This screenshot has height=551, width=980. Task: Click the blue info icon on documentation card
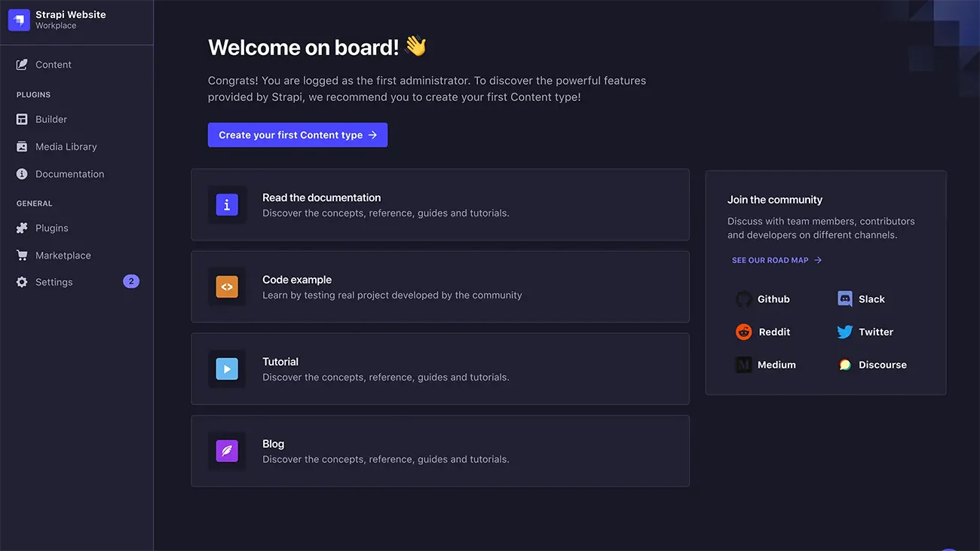[227, 205]
